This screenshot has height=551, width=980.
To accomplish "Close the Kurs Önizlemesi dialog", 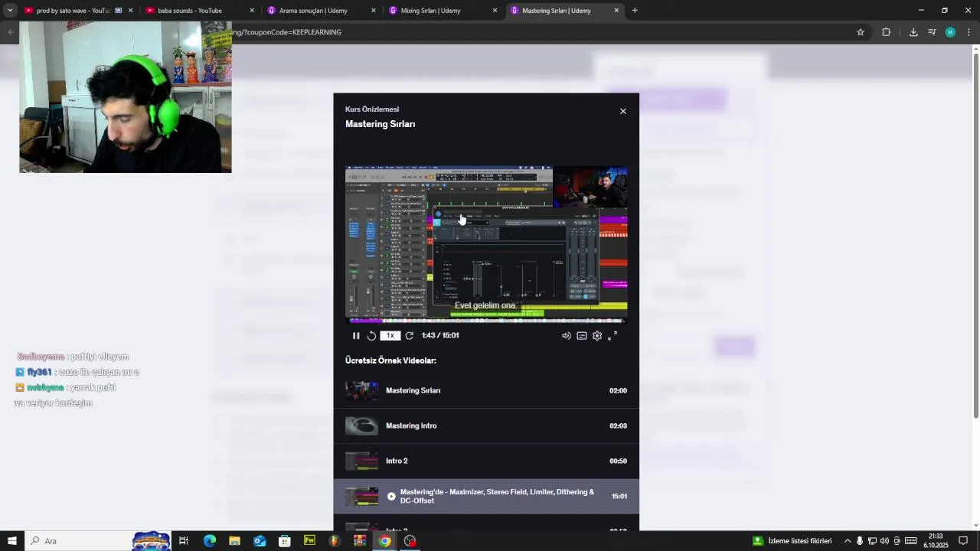I will click(623, 112).
